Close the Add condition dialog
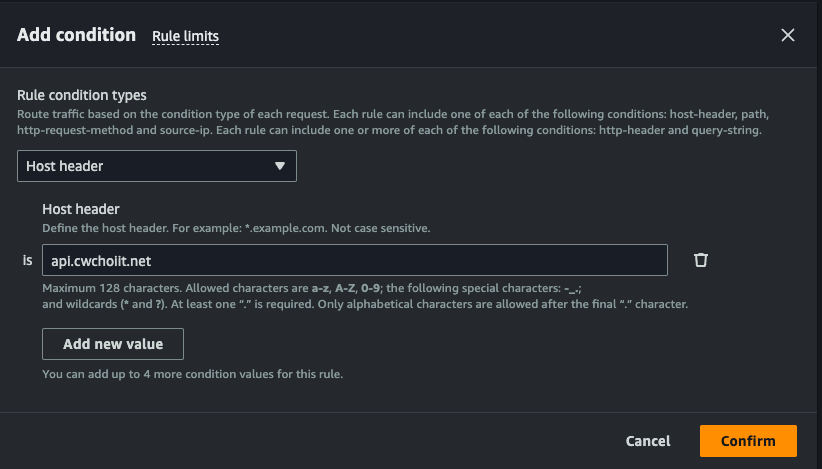This screenshot has height=469, width=822. 787,35
